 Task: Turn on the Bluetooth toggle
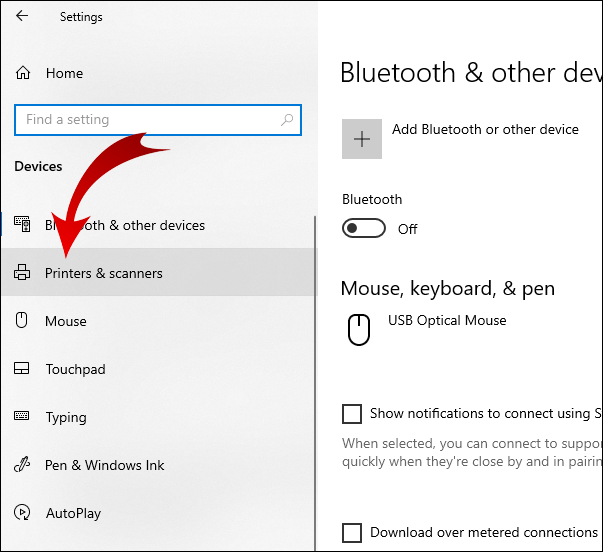[x=363, y=228]
